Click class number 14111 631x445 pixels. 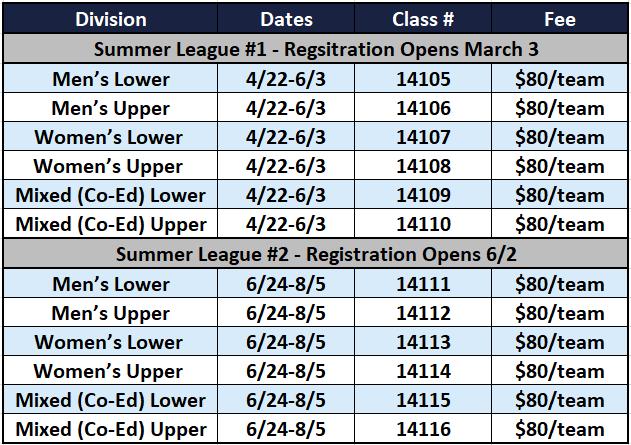pyautogui.click(x=423, y=284)
